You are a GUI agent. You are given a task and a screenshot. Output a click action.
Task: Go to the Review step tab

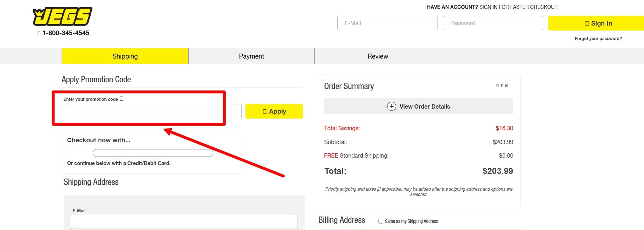pyautogui.click(x=378, y=56)
